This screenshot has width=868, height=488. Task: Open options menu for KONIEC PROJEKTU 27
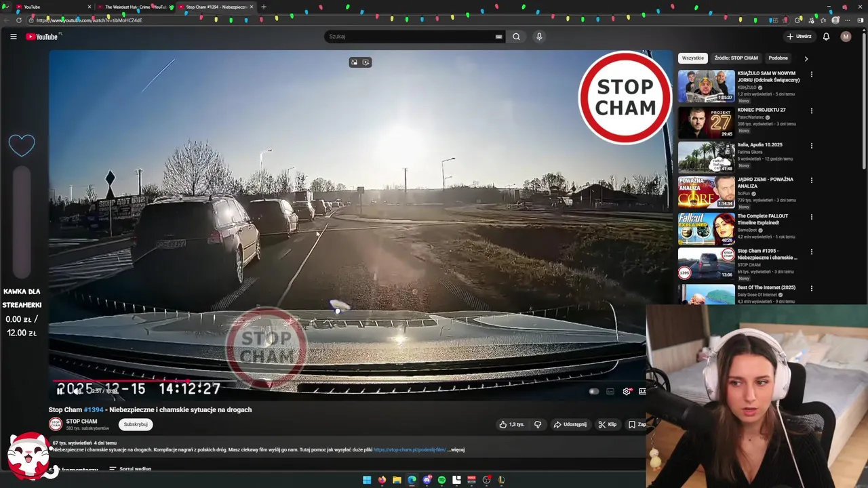pyautogui.click(x=811, y=110)
